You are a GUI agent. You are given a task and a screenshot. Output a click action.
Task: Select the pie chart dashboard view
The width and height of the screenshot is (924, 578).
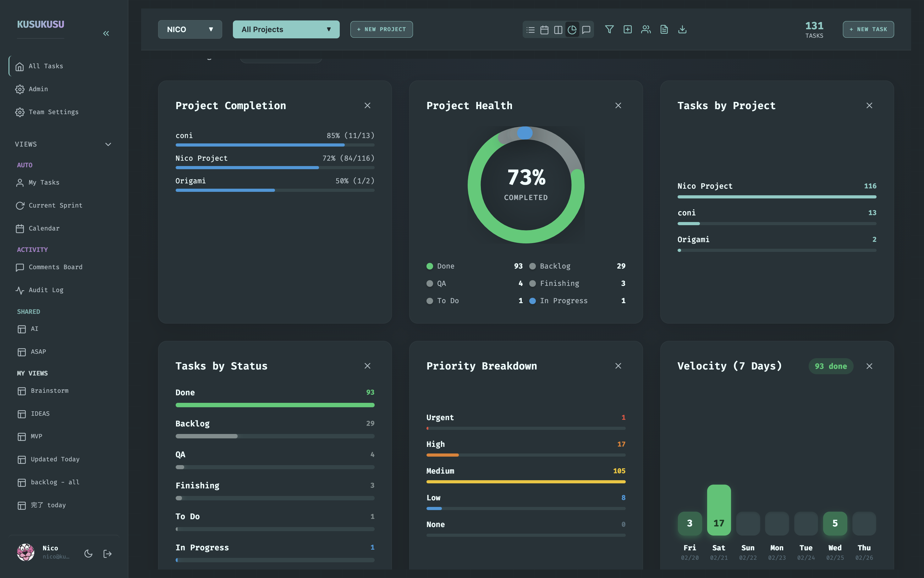pyautogui.click(x=572, y=30)
